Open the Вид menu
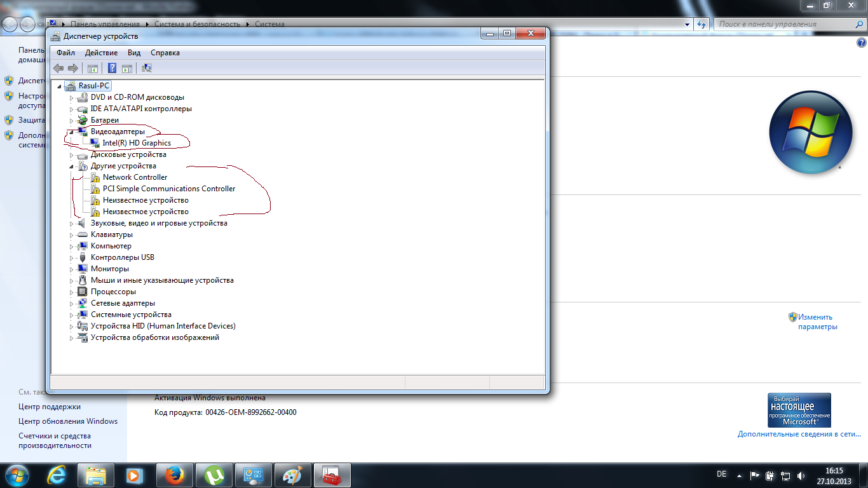This screenshot has width=868, height=488. pos(134,53)
